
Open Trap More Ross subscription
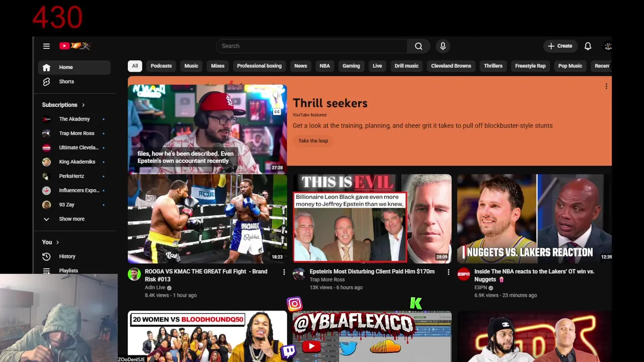click(x=74, y=133)
